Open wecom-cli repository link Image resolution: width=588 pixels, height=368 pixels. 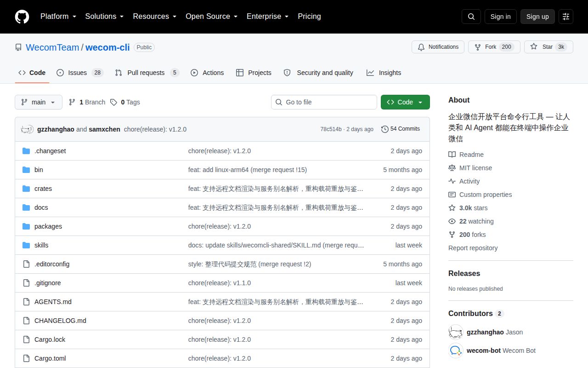(x=107, y=47)
